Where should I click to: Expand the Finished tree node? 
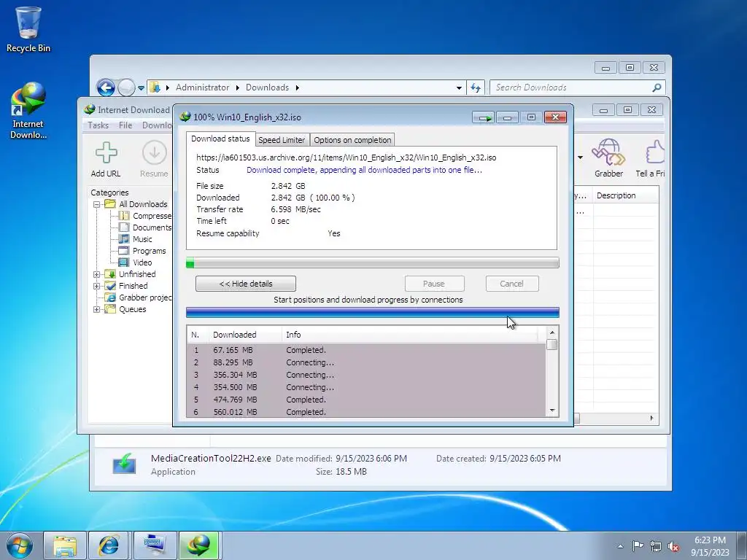coord(97,286)
